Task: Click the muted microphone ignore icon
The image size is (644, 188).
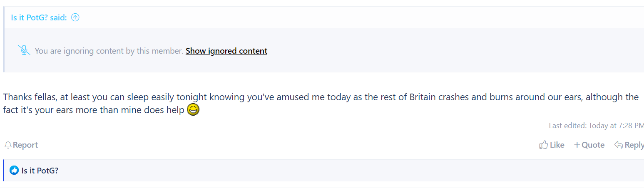Action: 24,50
